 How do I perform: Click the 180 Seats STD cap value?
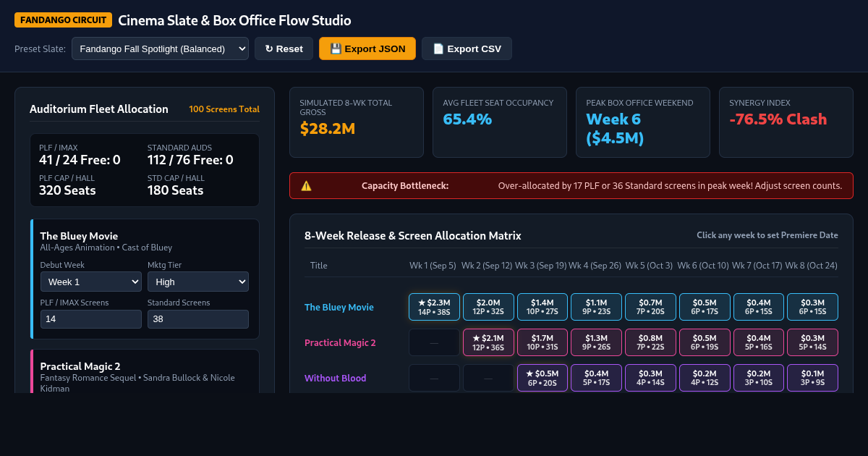pos(176,190)
